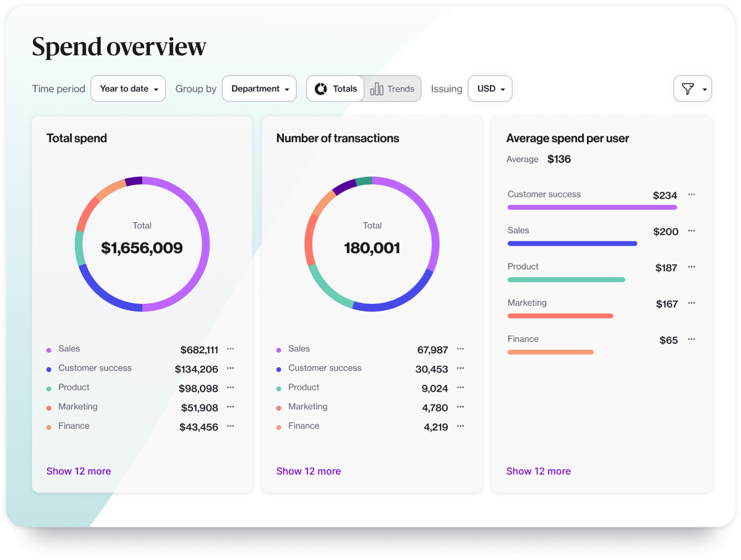The height and width of the screenshot is (560, 741).
Task: Open more options for Product total spend
Action: click(x=231, y=387)
